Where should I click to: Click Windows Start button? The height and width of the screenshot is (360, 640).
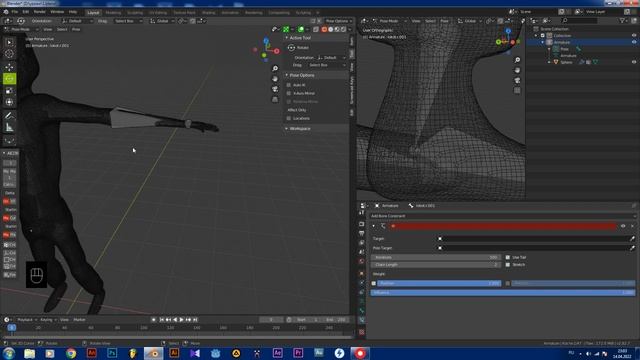[9, 353]
